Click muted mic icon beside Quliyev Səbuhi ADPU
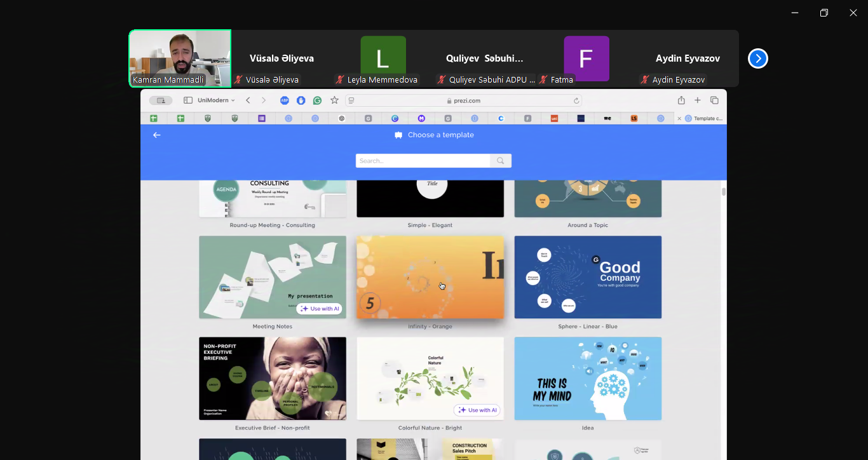 coord(442,80)
